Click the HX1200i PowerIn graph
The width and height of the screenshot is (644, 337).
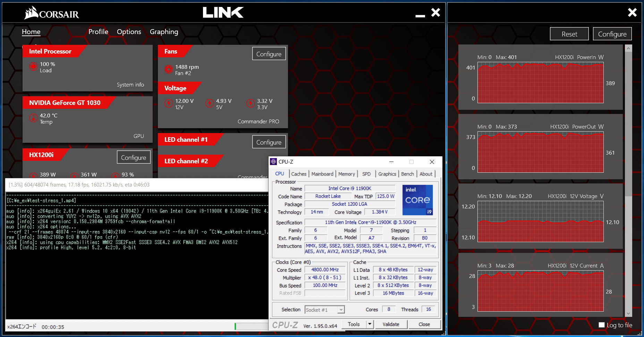[x=541, y=83]
